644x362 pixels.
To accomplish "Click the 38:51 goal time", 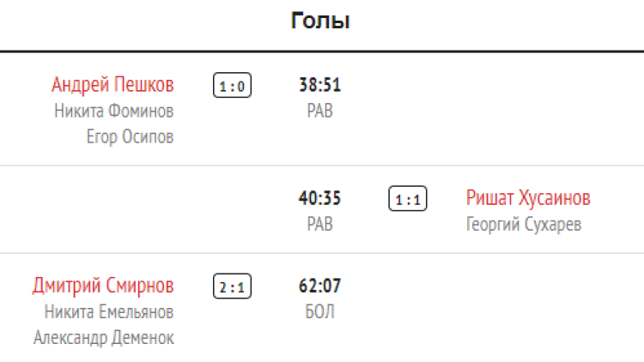I will click(x=320, y=85).
